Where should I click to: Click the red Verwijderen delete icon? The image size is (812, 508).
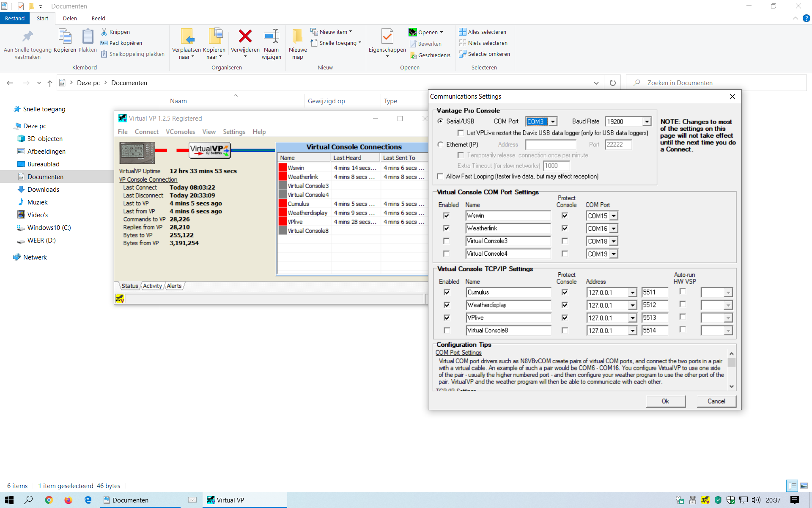coord(245,36)
